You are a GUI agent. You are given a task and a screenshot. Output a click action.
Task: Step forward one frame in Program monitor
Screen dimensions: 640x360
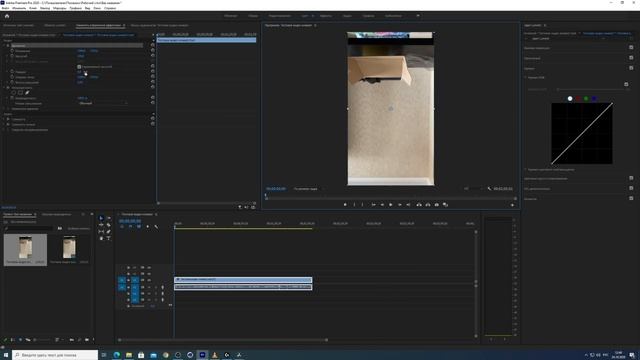(400, 204)
